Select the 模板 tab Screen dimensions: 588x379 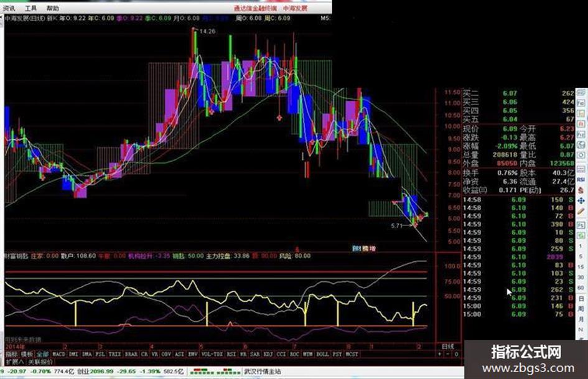(x=27, y=354)
